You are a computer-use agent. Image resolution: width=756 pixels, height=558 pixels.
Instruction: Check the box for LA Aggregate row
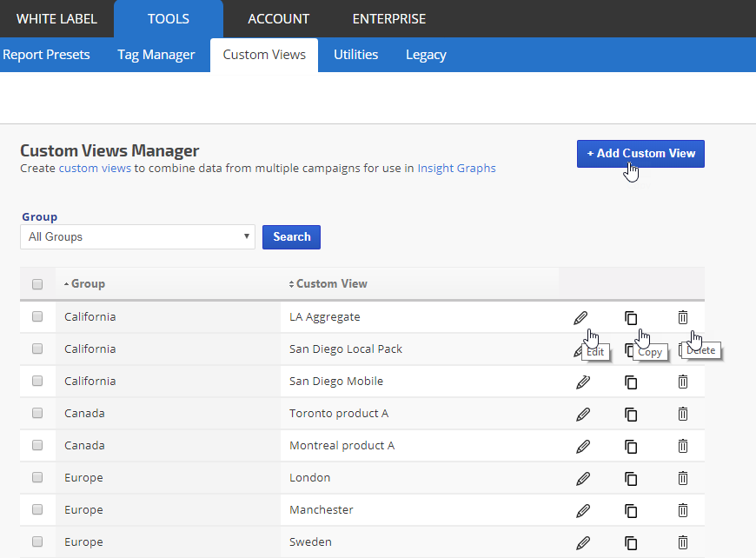pos(37,317)
